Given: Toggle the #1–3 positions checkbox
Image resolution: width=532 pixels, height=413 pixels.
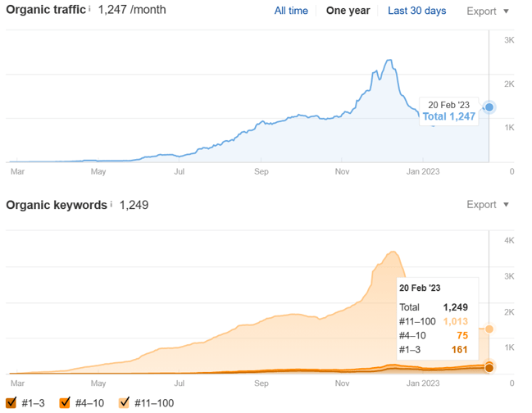Looking at the screenshot, I should 11,402.
